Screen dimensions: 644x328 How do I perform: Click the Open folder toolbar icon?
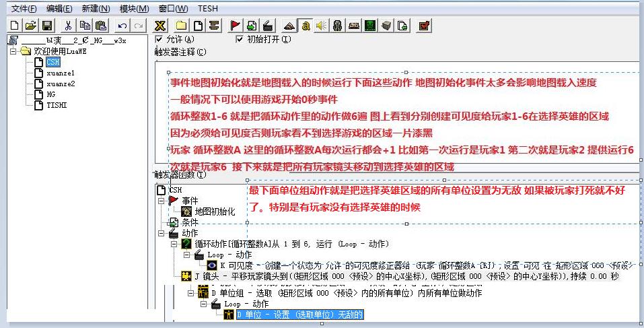pos(31,26)
